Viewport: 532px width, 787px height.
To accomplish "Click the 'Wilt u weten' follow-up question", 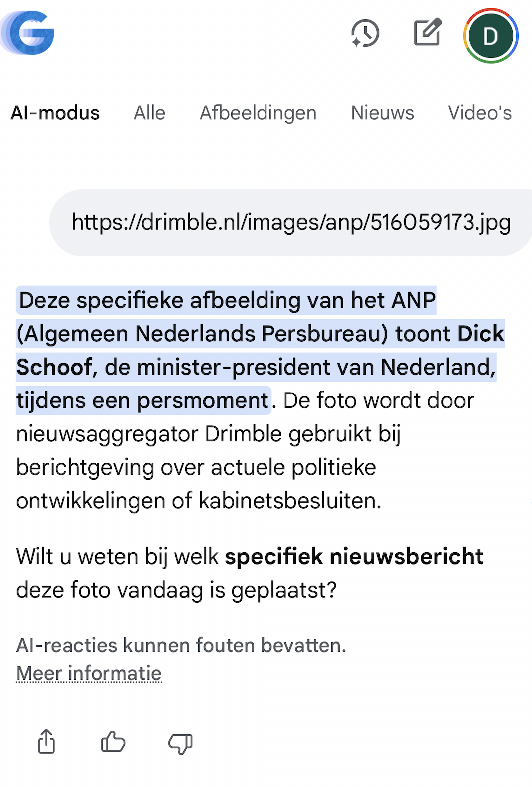I will [x=120, y=556].
